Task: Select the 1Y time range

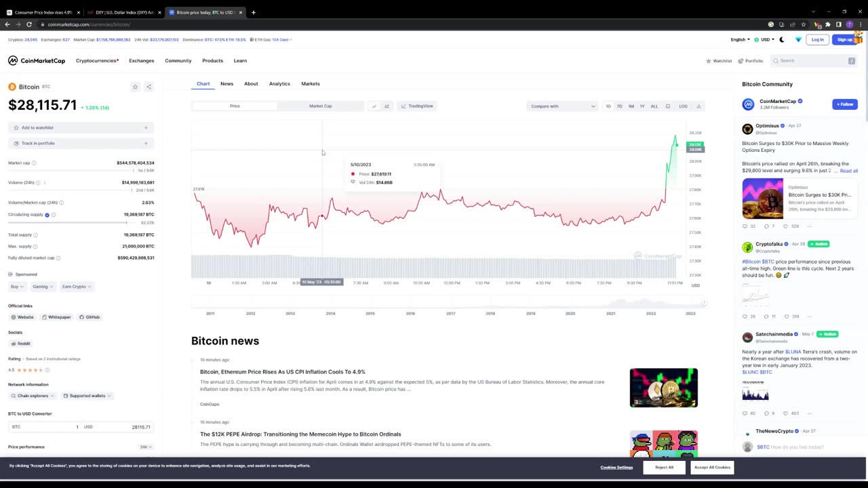Action: coord(642,106)
